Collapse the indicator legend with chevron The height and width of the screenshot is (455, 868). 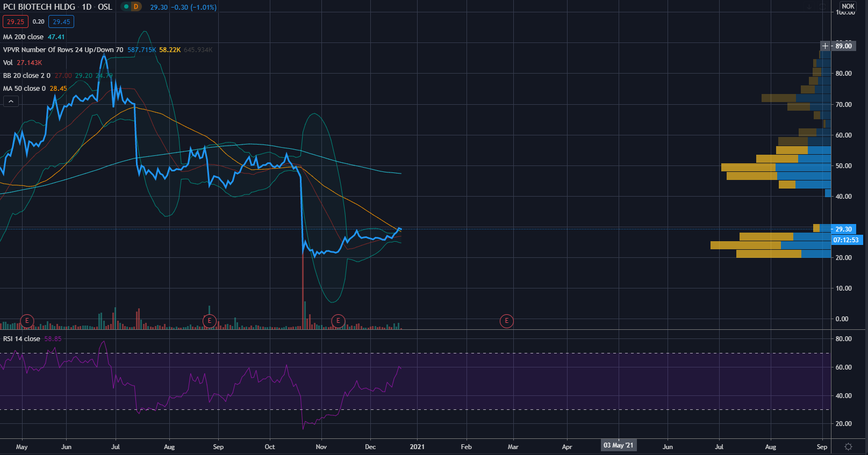click(x=11, y=101)
